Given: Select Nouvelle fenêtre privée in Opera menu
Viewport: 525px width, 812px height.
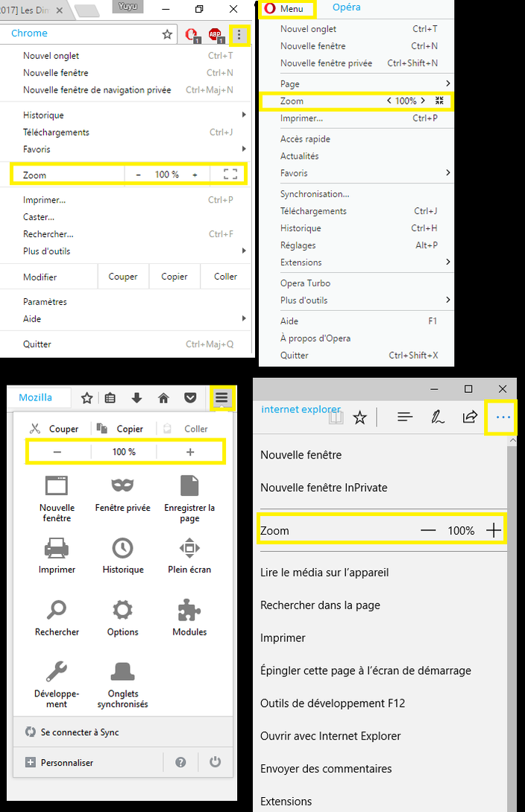Looking at the screenshot, I should click(326, 63).
